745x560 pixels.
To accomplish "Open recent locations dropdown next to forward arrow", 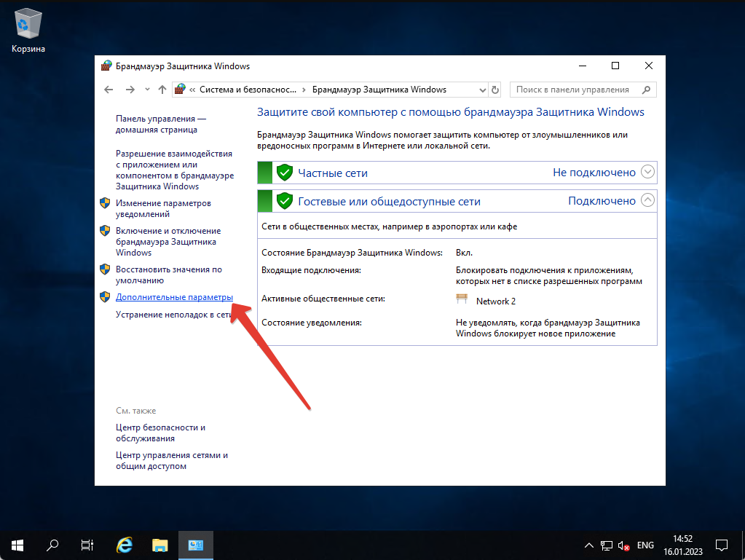I will (x=147, y=90).
